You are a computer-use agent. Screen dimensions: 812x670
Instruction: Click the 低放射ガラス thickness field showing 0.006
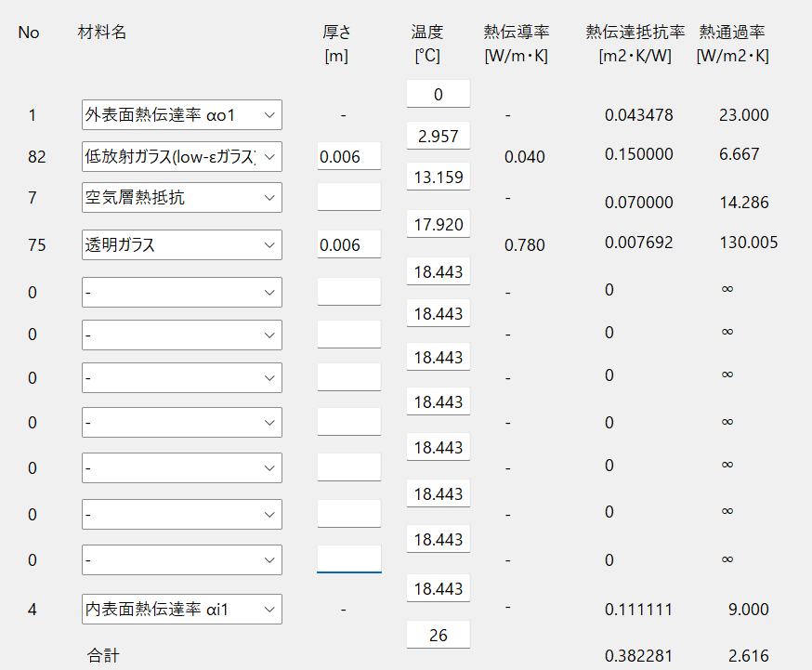349,156
